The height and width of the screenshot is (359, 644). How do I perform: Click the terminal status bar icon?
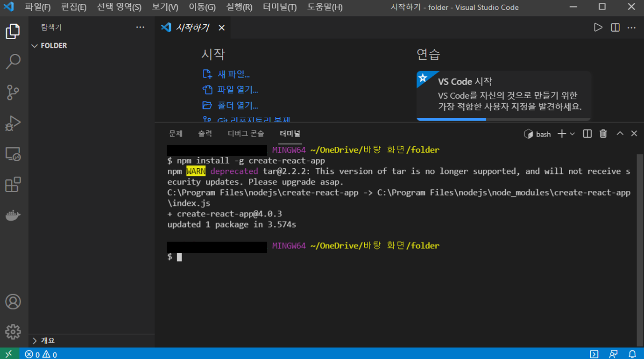coord(594,354)
